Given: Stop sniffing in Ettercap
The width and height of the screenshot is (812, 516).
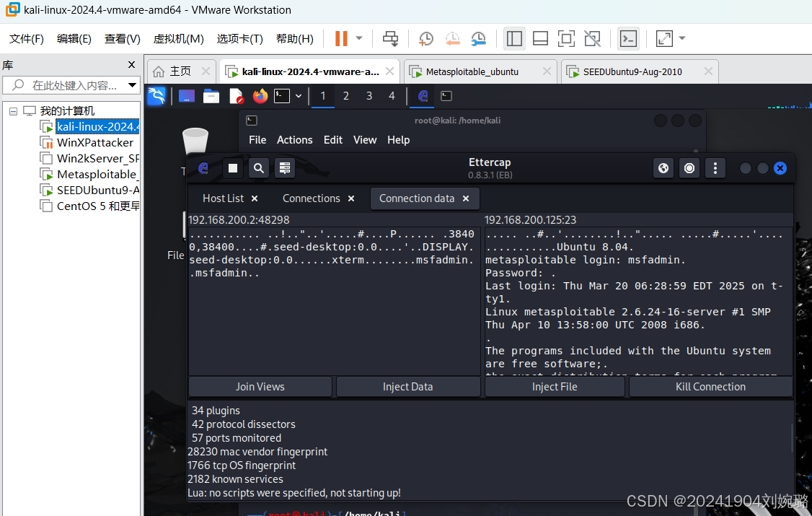Looking at the screenshot, I should coord(233,168).
